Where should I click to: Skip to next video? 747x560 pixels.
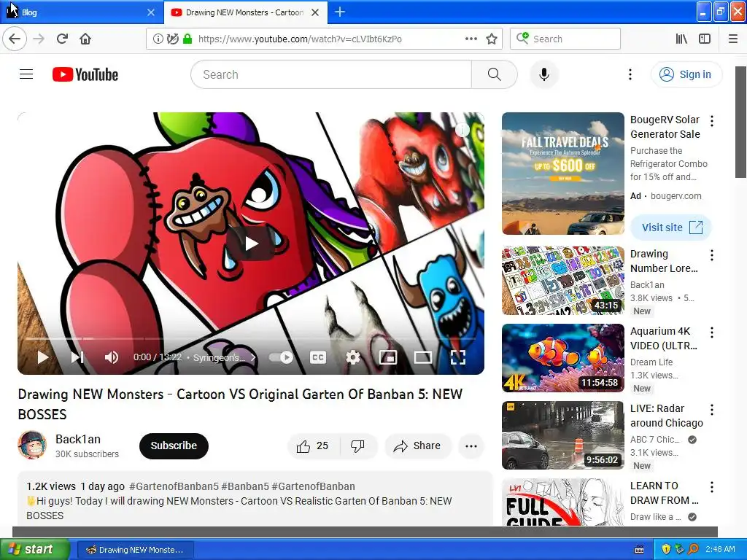[77, 357]
